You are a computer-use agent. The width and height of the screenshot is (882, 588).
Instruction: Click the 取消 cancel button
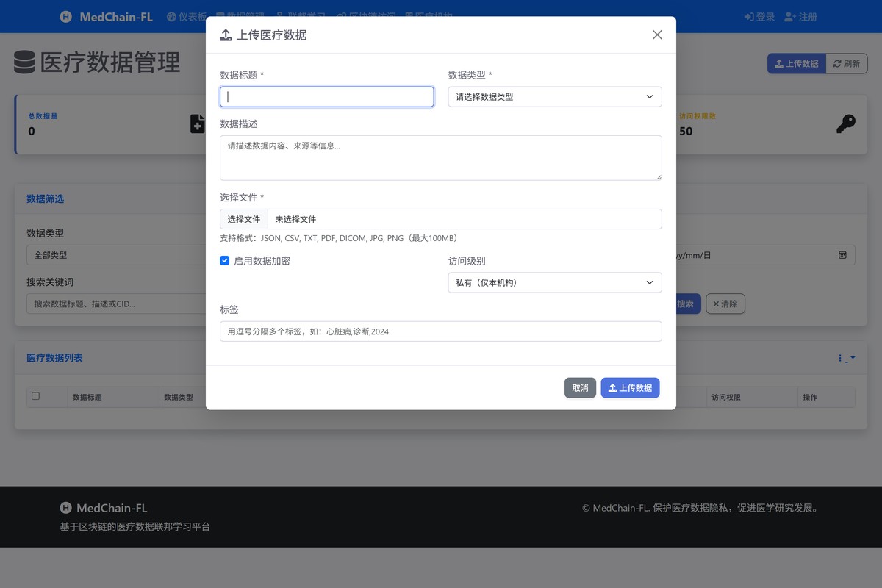coord(580,387)
